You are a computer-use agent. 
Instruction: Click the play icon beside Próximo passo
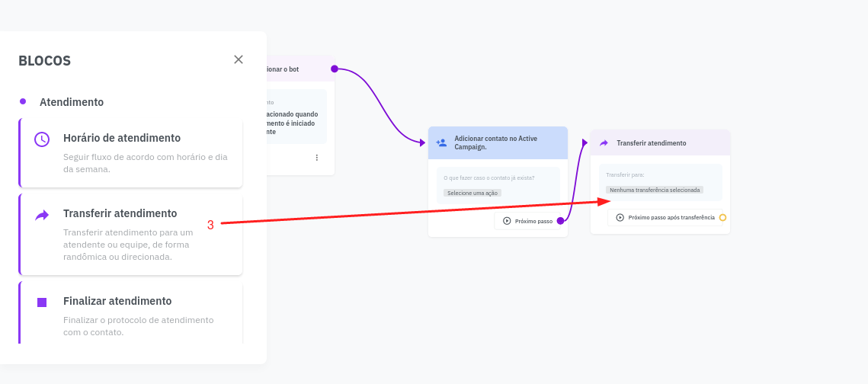[507, 221]
